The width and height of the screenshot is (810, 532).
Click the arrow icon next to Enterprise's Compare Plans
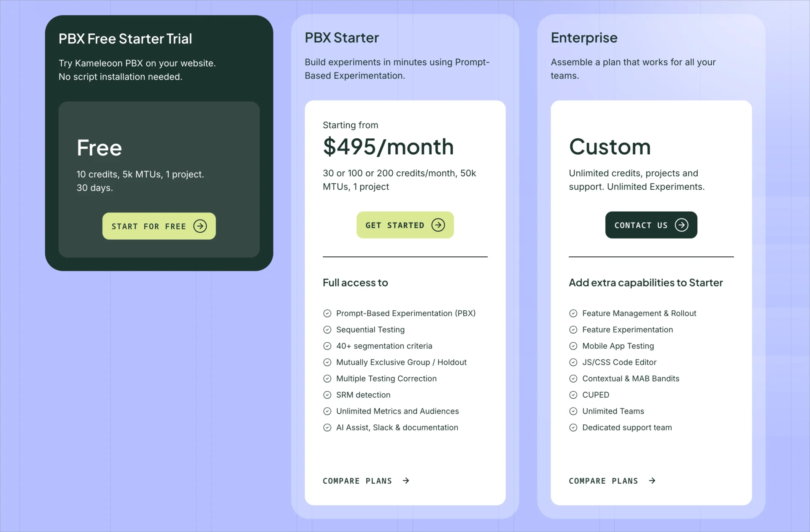652,481
